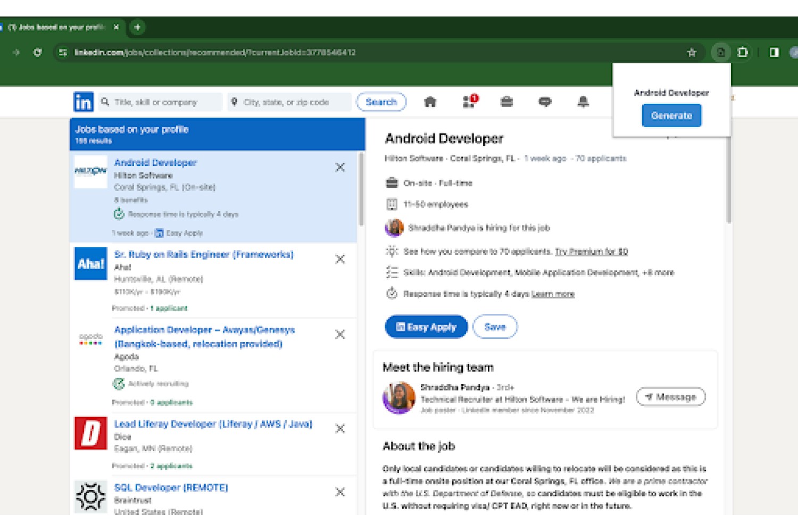Click the Hilton Software company logo
This screenshot has height=532, width=798.
(90, 171)
